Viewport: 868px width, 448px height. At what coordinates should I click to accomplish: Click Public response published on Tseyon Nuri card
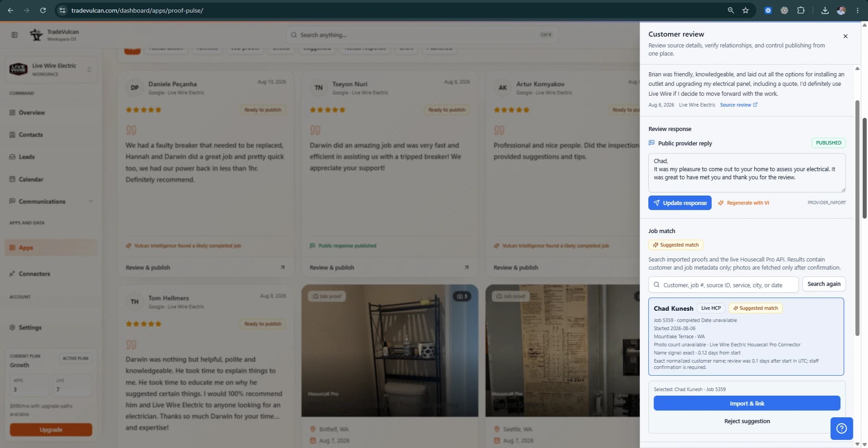click(x=343, y=246)
